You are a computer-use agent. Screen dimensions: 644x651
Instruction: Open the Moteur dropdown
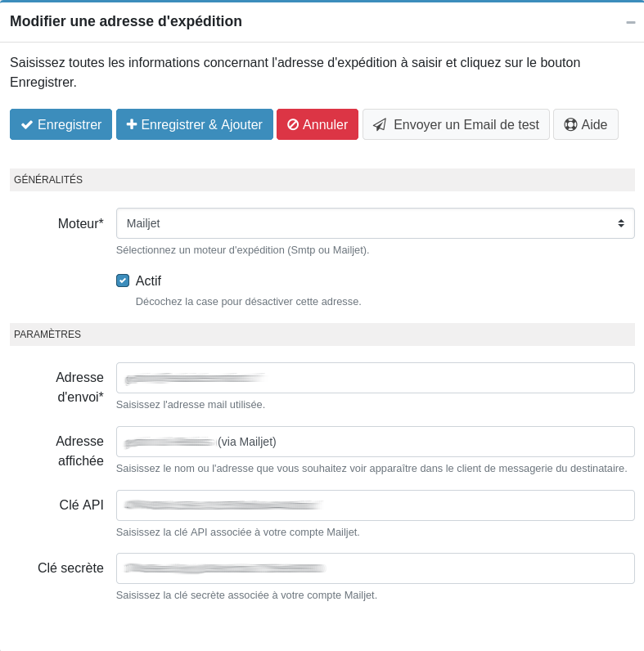point(375,223)
